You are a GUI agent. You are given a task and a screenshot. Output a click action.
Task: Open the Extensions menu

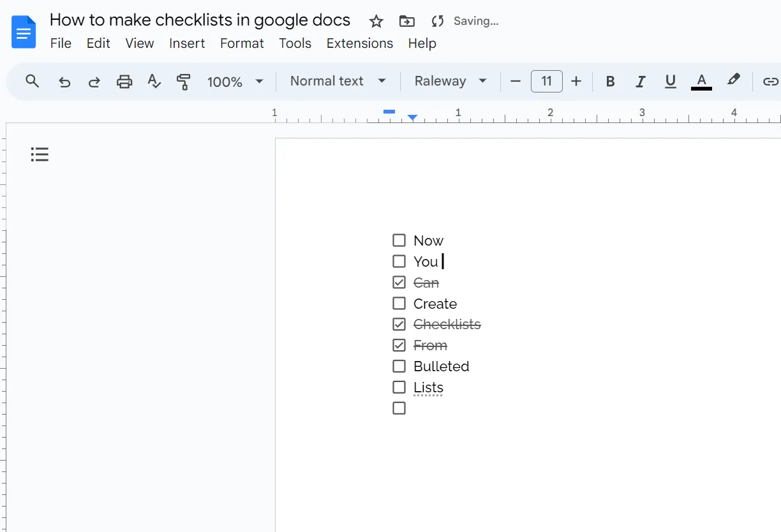click(359, 43)
